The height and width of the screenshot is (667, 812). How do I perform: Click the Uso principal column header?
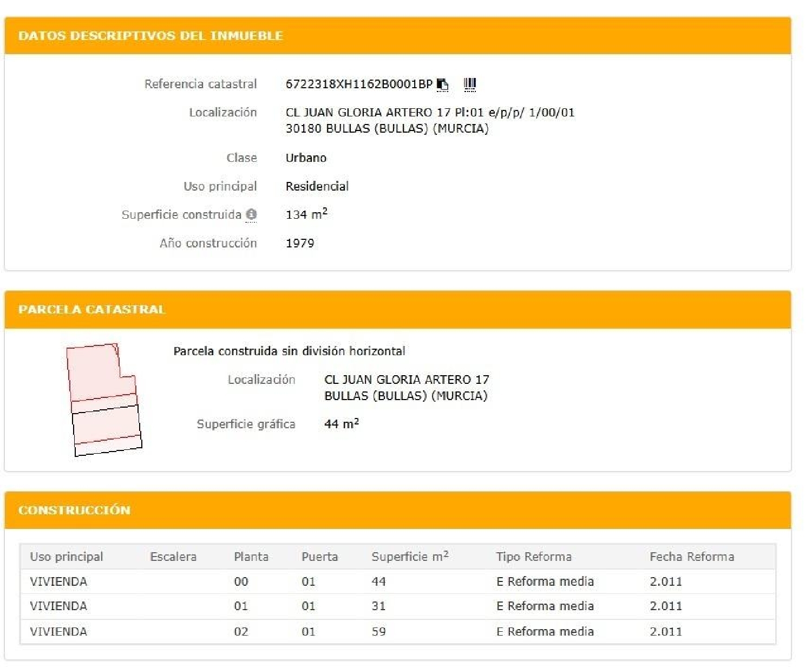tap(67, 557)
